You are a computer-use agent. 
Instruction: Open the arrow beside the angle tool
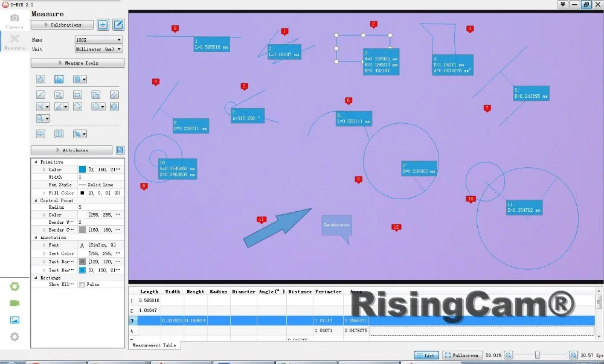point(66,107)
